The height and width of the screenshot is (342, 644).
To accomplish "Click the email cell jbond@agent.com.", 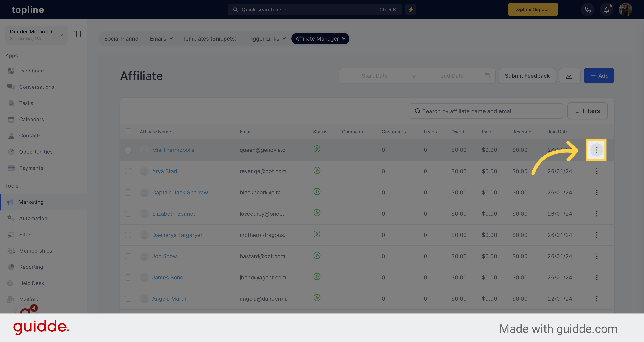I will click(264, 278).
